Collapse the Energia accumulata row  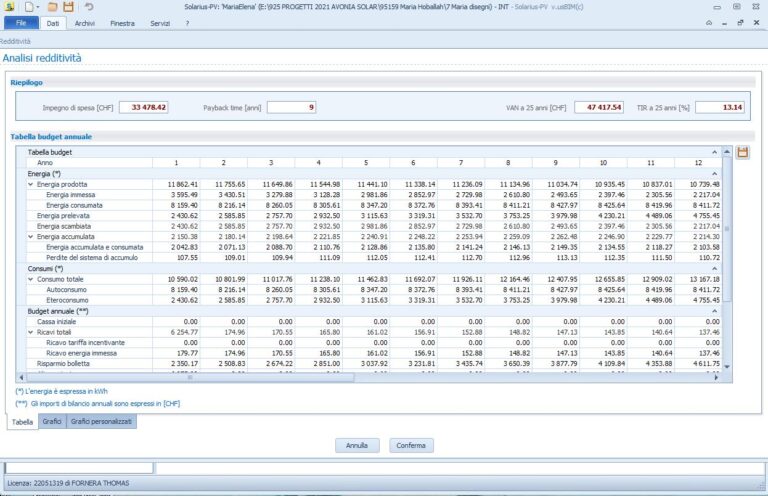(31, 237)
